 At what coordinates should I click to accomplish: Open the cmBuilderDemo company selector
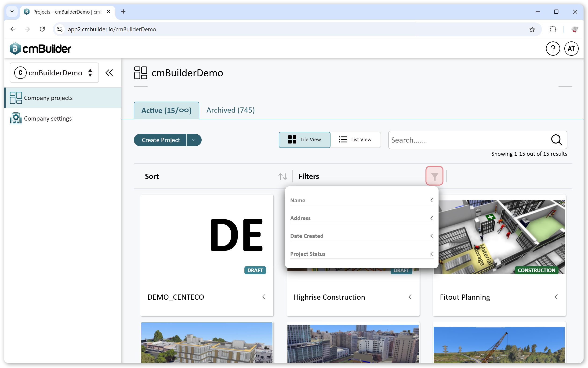click(54, 73)
